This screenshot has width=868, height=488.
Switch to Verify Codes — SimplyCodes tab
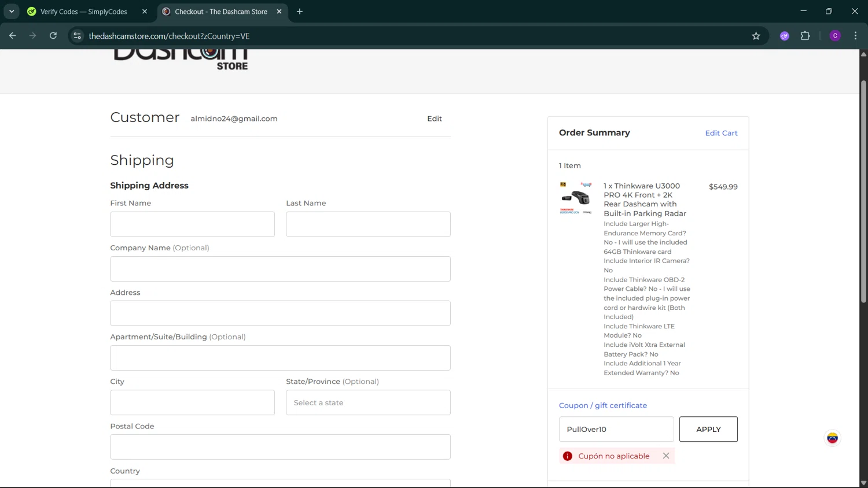pyautogui.click(x=83, y=12)
